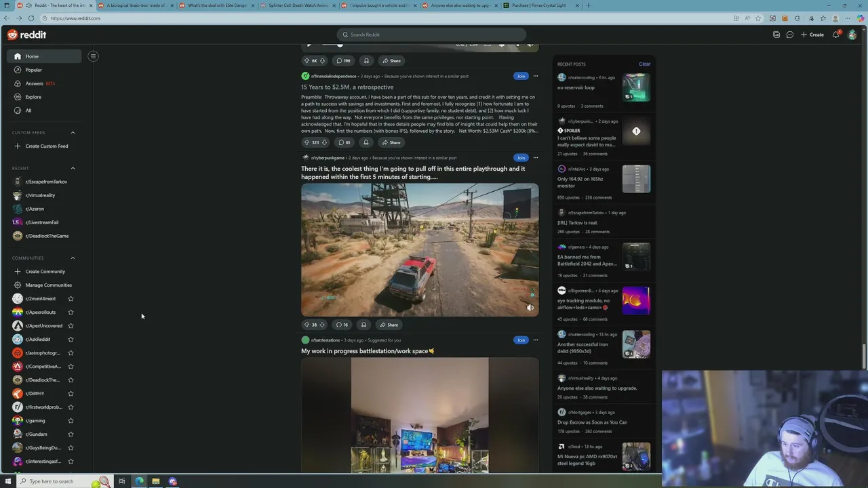The width and height of the screenshot is (868, 488).
Task: Open Microsoft Edge from the taskbar
Action: [139, 481]
